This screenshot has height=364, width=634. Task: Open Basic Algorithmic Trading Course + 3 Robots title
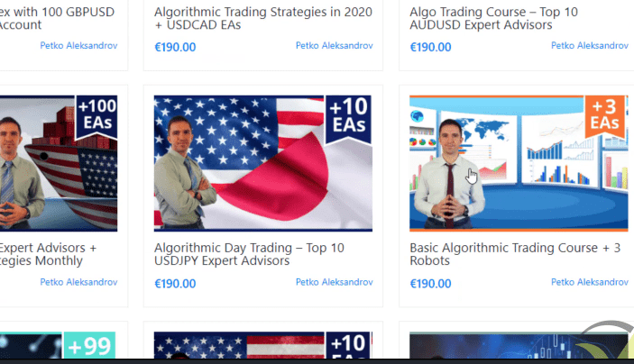tap(515, 254)
